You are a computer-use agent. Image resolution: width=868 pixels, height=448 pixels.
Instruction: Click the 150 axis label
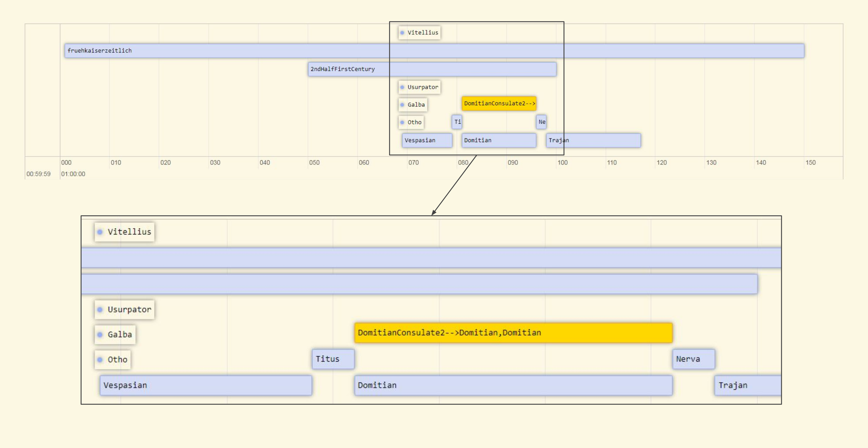810,163
